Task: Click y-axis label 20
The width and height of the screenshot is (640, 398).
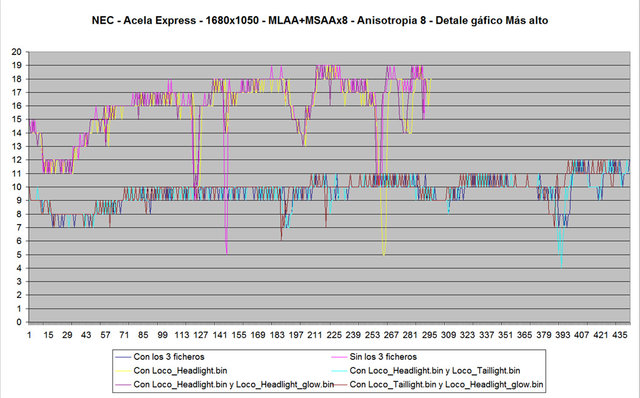Action: coord(16,51)
